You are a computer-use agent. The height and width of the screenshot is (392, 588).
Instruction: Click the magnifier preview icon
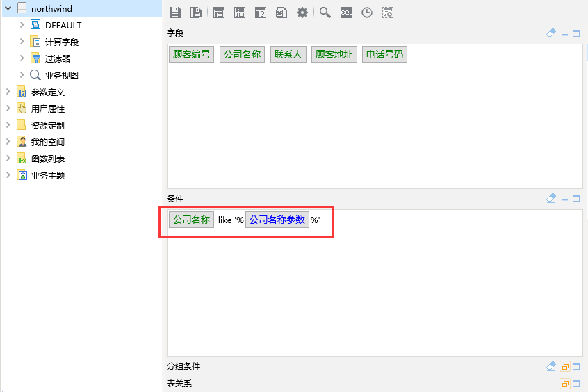(x=325, y=13)
